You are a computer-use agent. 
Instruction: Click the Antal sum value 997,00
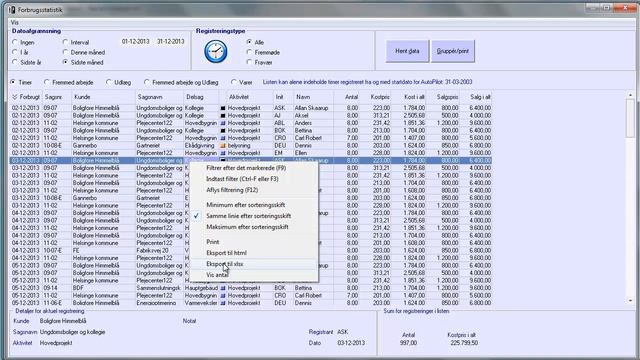pyautogui.click(x=408, y=343)
